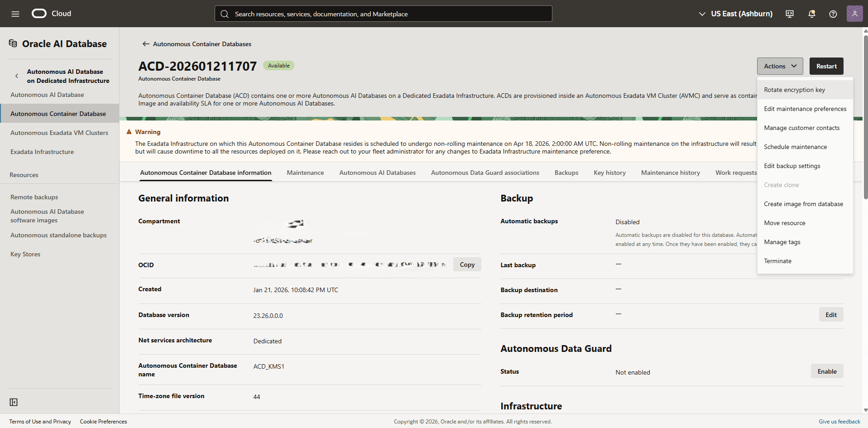Collapse Autonomous AI Database on Dedicated Infrastructure section
Screen dimensions: 868x428
[16, 76]
